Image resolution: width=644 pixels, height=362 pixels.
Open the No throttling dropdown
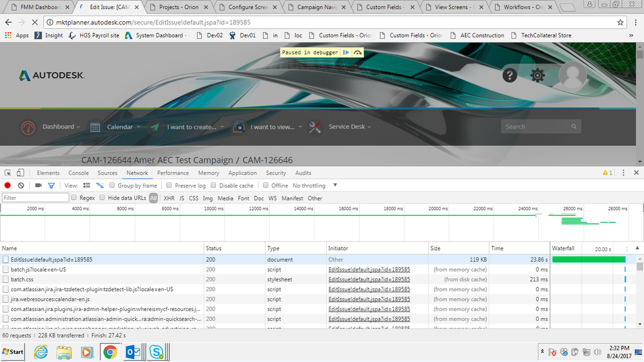click(x=315, y=186)
